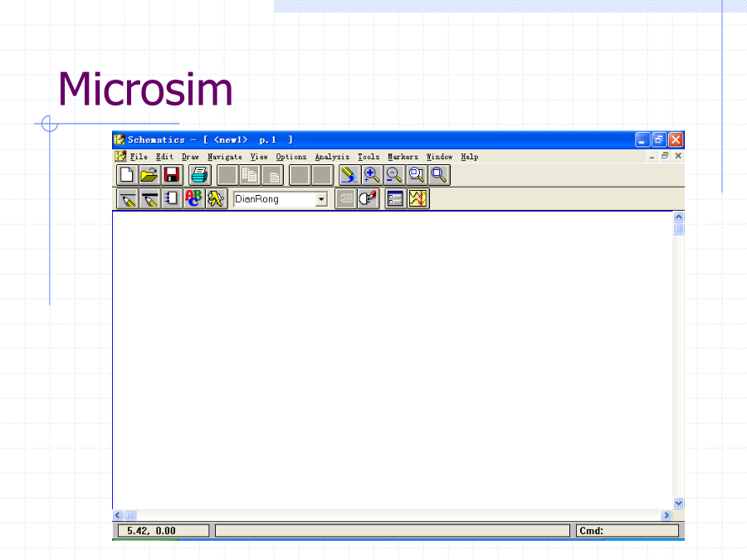Click the document icon in menu bar
747x560 pixels.
tap(120, 156)
